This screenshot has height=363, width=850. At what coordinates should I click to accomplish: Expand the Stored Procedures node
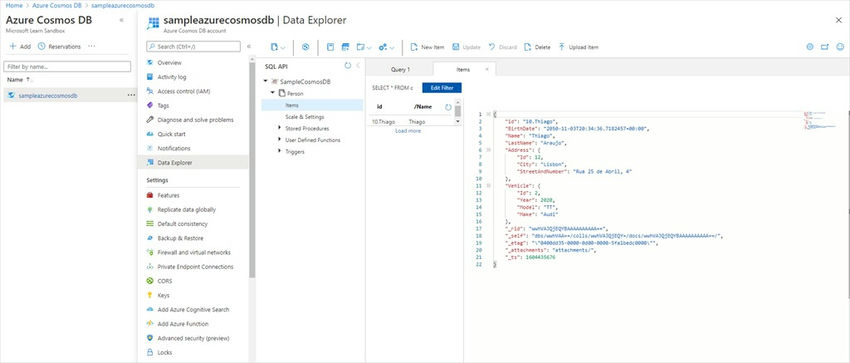pyautogui.click(x=280, y=128)
